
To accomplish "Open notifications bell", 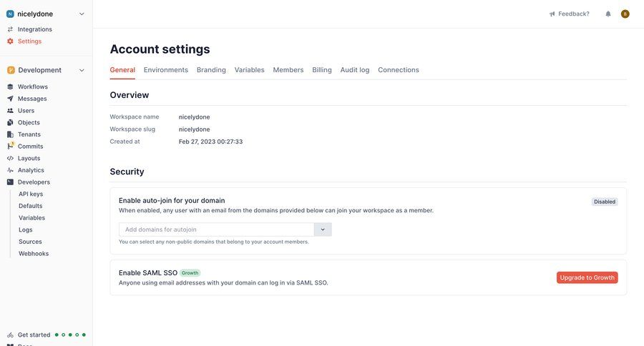I will (x=608, y=14).
